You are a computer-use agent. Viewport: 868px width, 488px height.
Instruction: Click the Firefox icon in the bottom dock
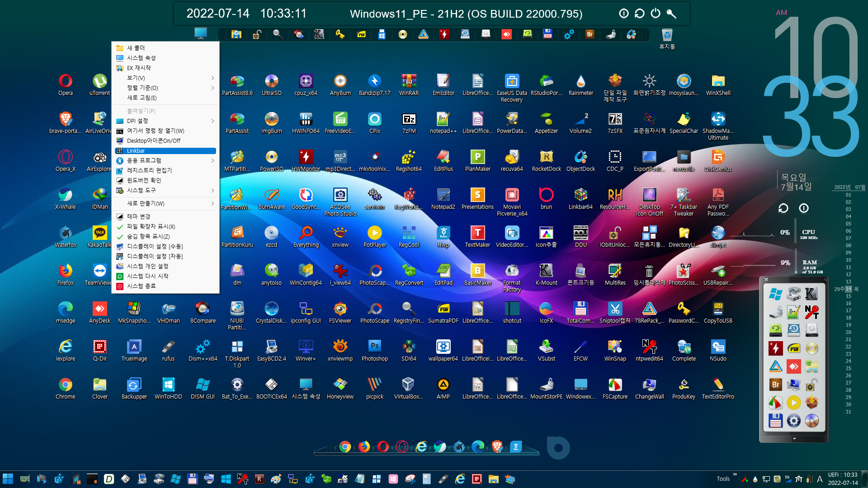point(364,447)
